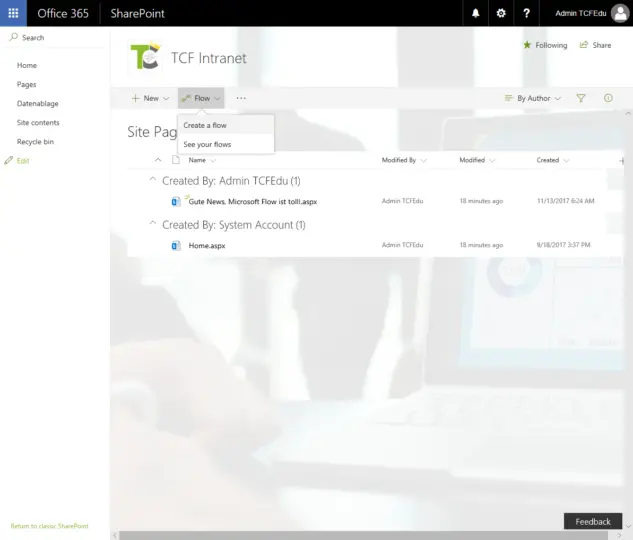Click the horizontal scrollbar right arrow
This screenshot has width=633, height=540.
pyautogui.click(x=619, y=536)
